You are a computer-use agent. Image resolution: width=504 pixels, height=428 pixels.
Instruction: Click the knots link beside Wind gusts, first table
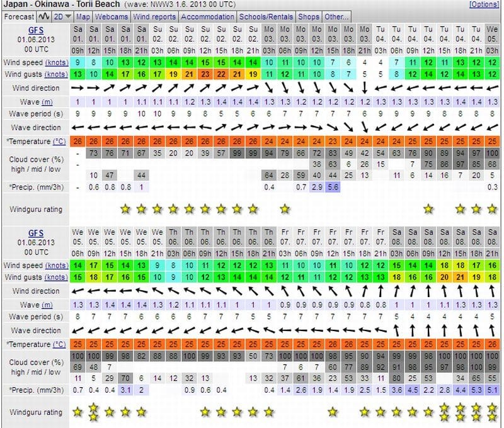coord(56,74)
